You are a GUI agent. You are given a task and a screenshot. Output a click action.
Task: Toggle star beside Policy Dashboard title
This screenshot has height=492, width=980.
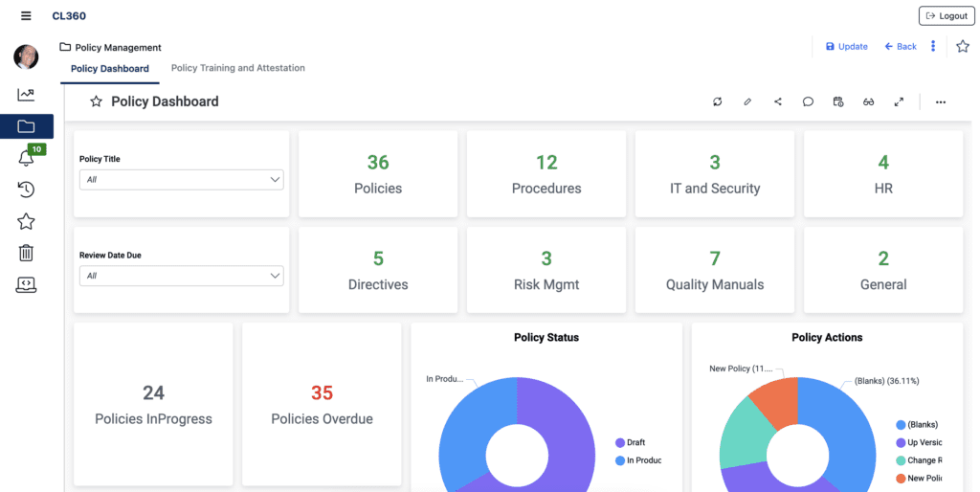click(x=96, y=101)
